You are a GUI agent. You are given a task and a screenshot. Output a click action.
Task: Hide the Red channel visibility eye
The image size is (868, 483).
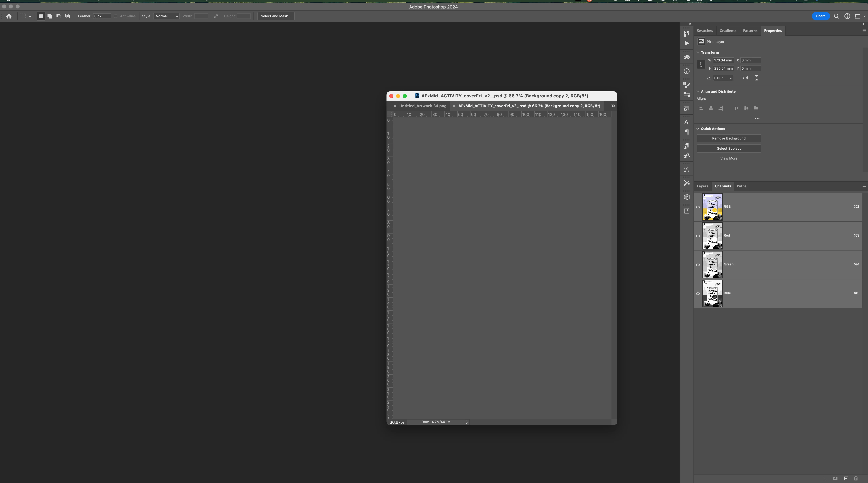coord(698,236)
